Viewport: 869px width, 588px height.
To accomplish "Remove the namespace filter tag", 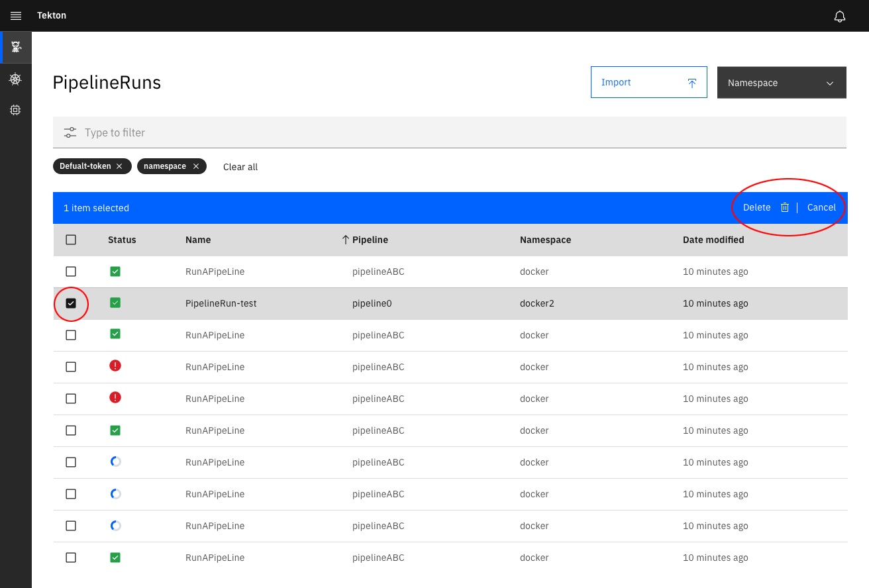I will 195,166.
